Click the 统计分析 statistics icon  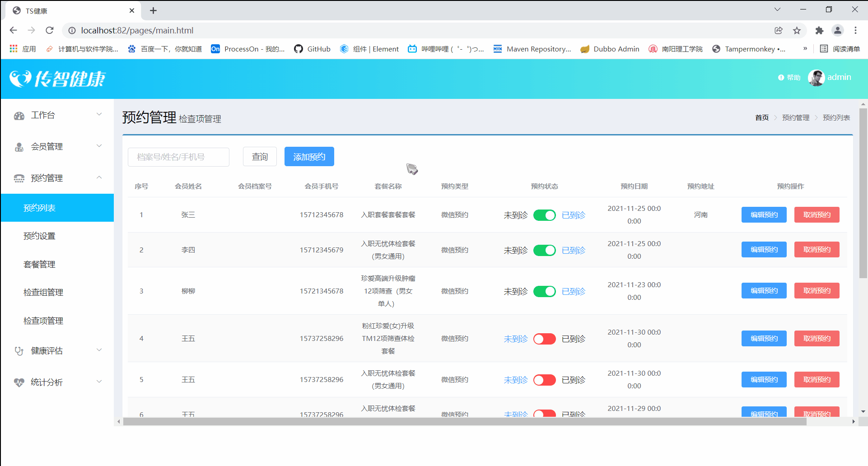tap(19, 382)
